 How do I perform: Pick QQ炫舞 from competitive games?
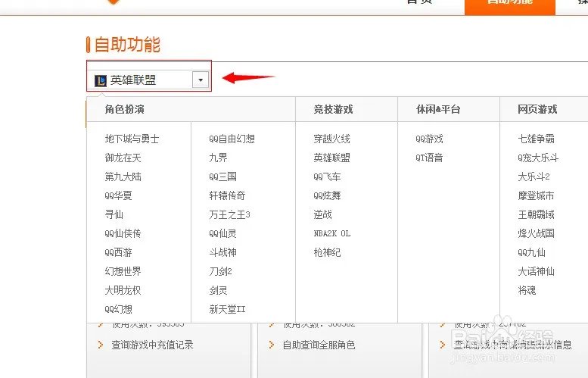tap(328, 195)
